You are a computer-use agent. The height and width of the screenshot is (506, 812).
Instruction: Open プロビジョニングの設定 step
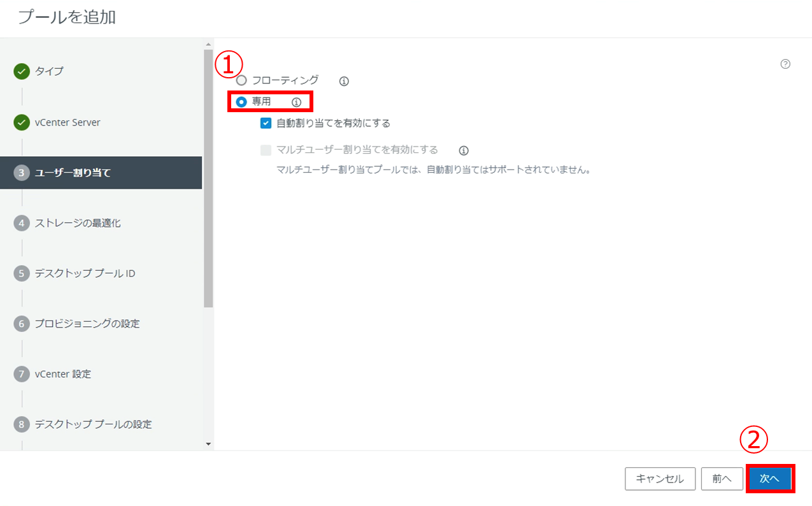[x=87, y=324]
